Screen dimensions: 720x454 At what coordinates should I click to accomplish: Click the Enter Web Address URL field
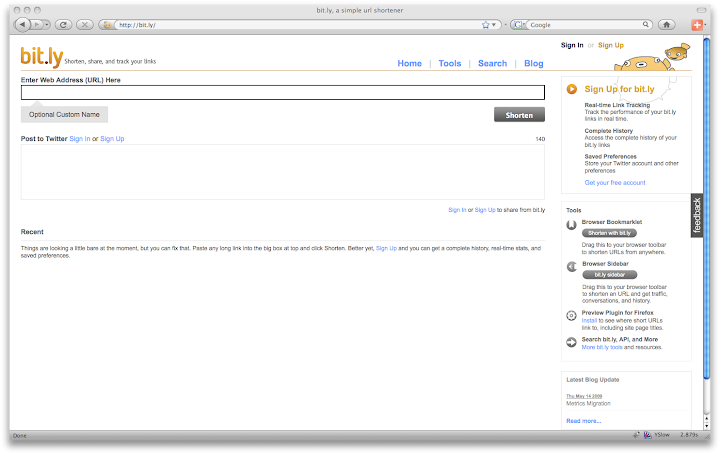pos(283,92)
